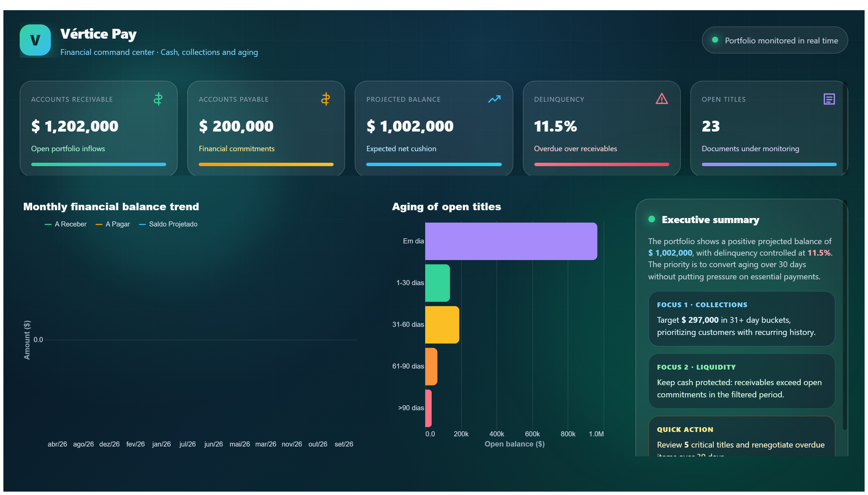Click the Accounts Receivable dollar icon
Screen dimensions: 868x495
158,99
